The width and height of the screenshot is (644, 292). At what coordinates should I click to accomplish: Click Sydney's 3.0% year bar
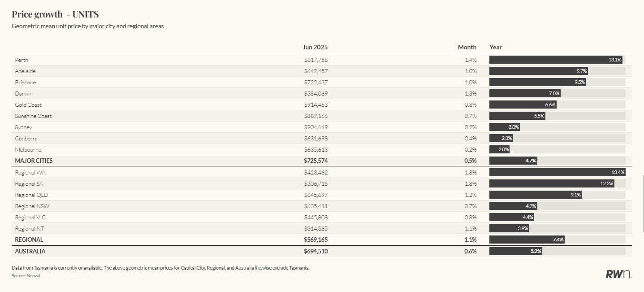505,127
